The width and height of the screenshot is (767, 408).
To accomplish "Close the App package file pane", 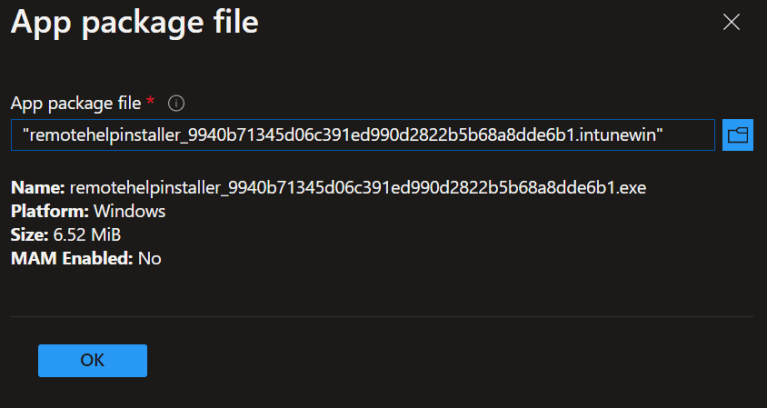I will click(x=732, y=22).
